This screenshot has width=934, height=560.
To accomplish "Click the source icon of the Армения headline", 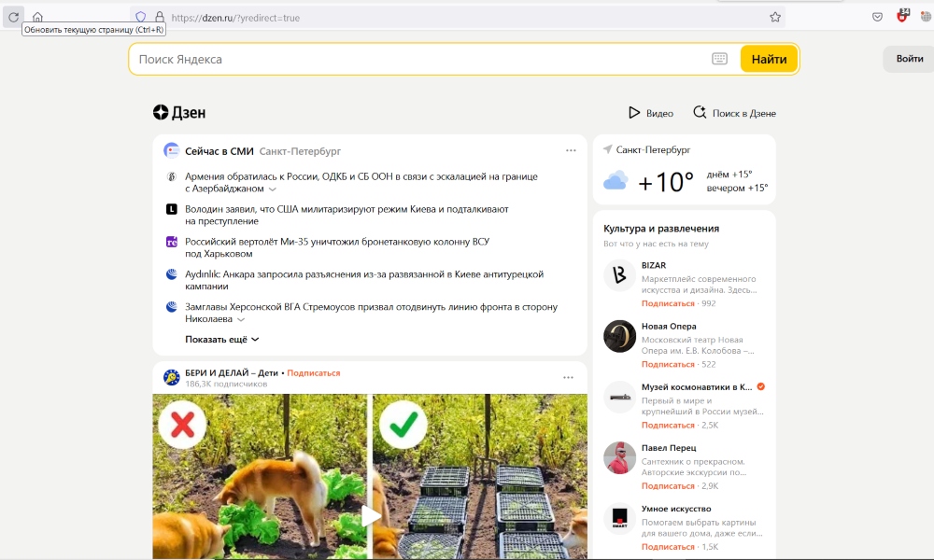I will (172, 176).
